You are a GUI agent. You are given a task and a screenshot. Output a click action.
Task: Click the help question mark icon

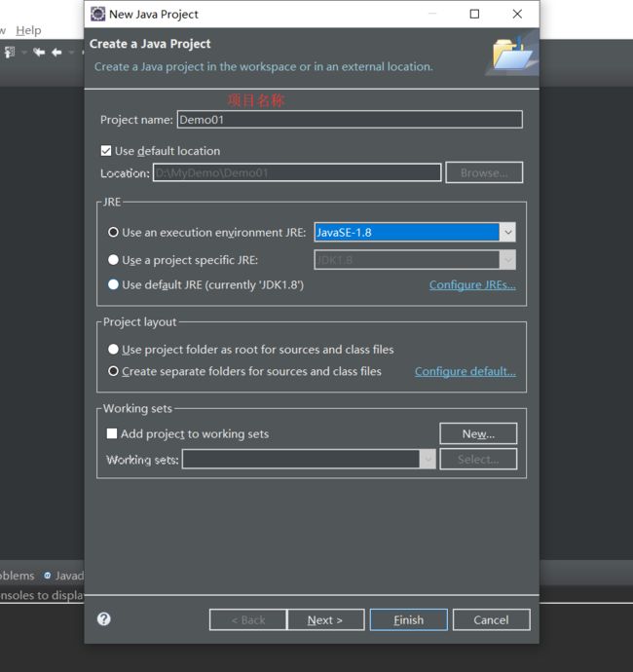[104, 618]
